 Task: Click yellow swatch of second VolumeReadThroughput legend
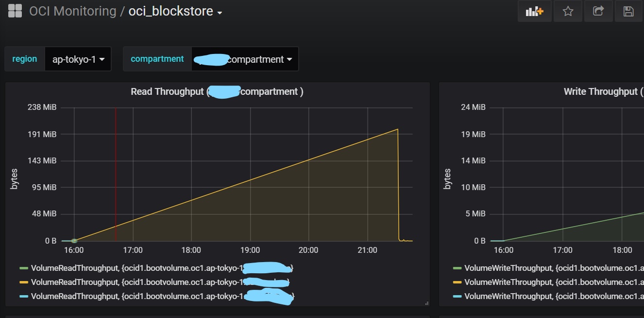click(24, 282)
